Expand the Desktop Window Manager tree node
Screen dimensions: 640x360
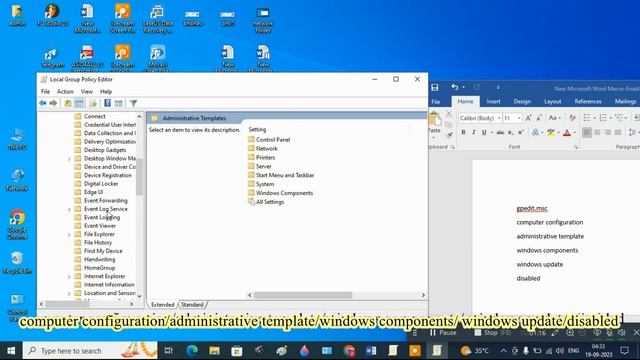coord(69,159)
